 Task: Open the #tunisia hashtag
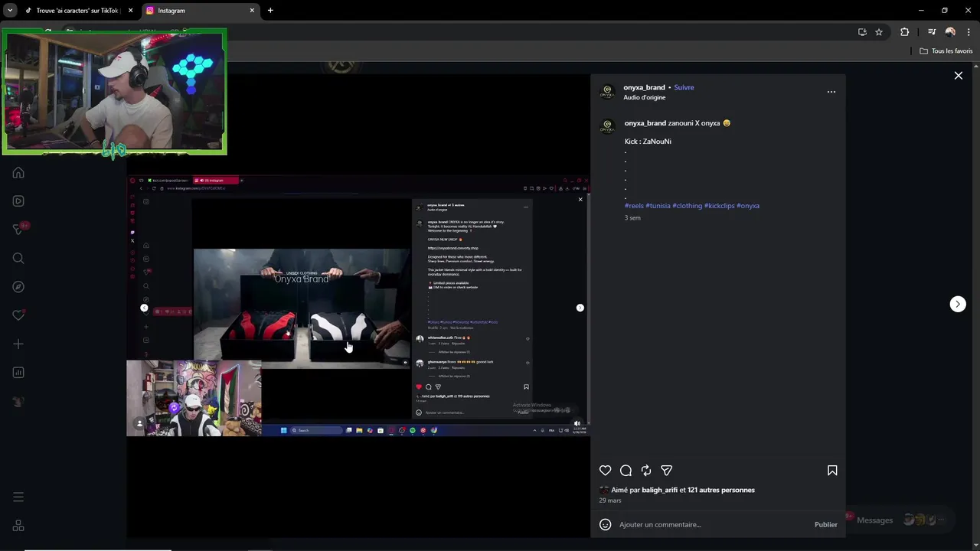coord(658,206)
